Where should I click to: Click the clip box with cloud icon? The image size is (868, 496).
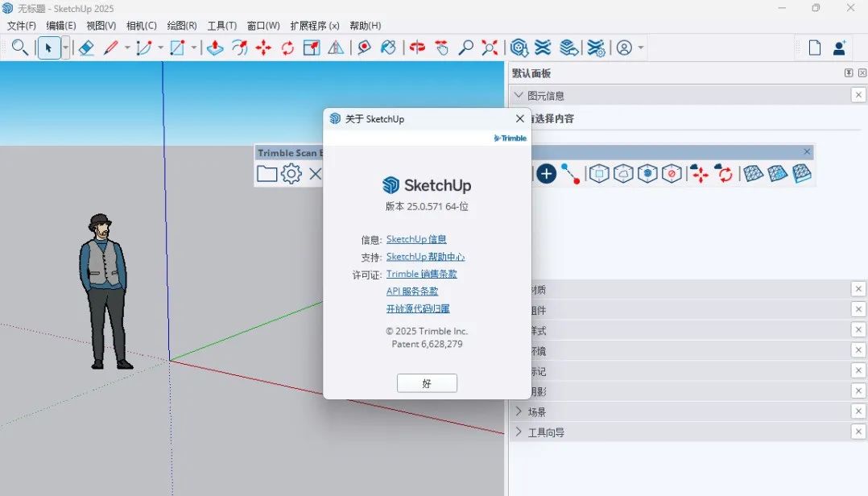click(623, 174)
